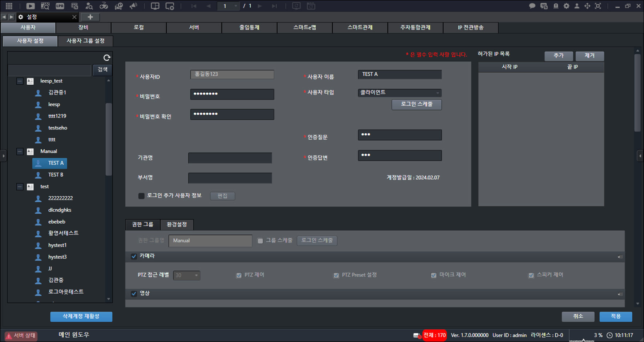Select user TEST B in tree
The height and width of the screenshot is (342, 644).
pyautogui.click(x=56, y=175)
